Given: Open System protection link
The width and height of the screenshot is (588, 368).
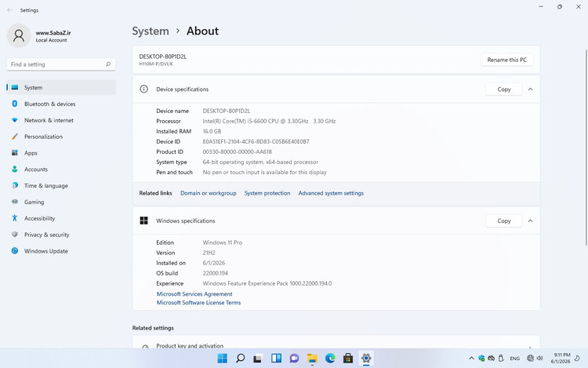Looking at the screenshot, I should pyautogui.click(x=267, y=193).
